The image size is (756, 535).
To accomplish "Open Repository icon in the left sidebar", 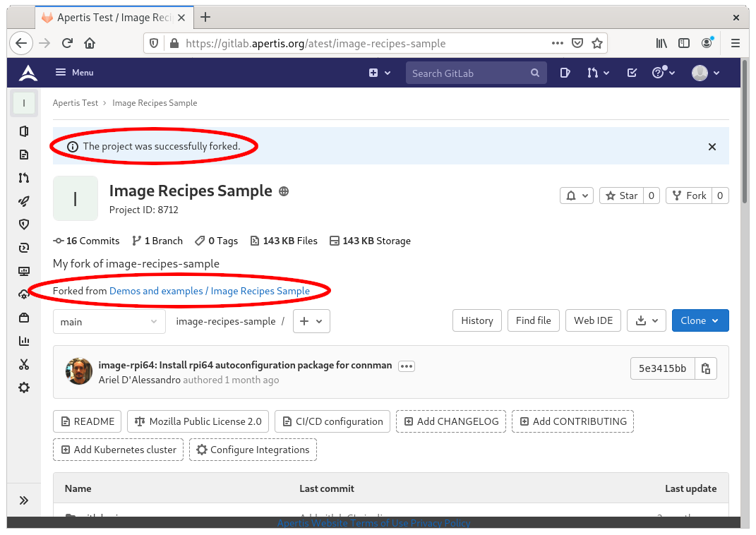I will (x=23, y=155).
